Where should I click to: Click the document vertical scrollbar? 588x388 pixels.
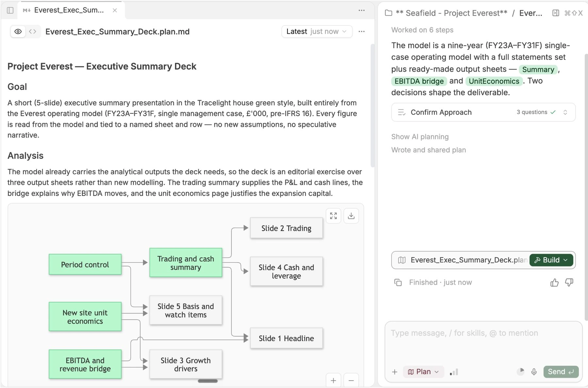click(x=372, y=106)
